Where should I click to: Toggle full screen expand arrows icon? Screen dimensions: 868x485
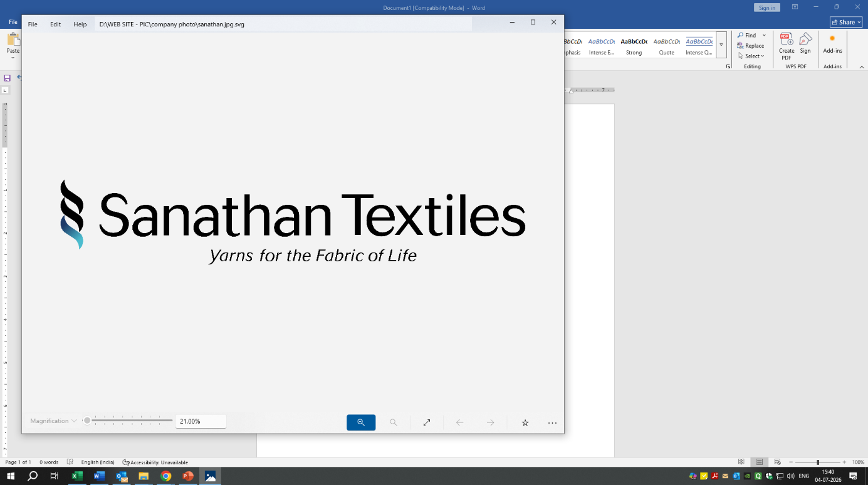coord(427,422)
